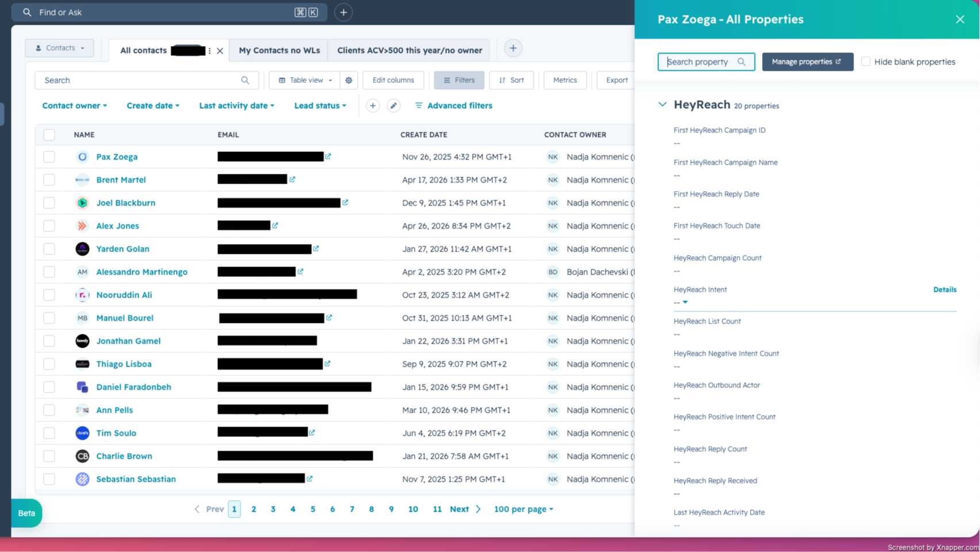Click the Find or Ask search bar
Screen dimensions: 980x552
(x=169, y=12)
